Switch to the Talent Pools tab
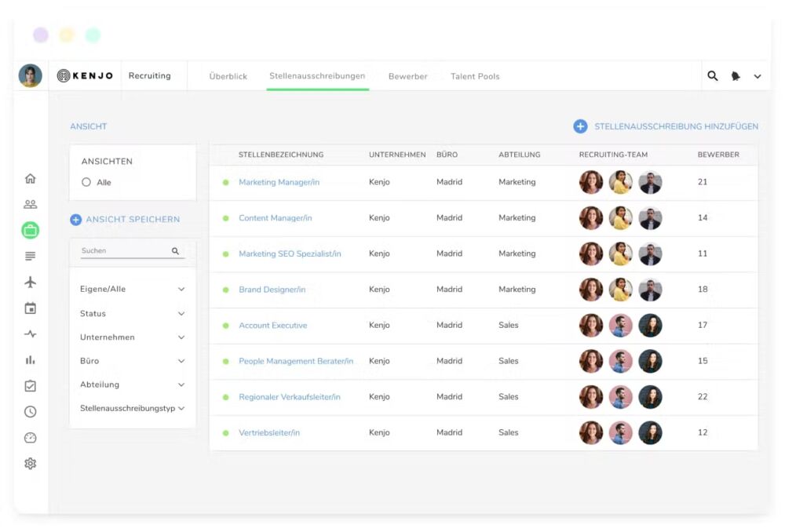The width and height of the screenshot is (785, 532). click(475, 77)
